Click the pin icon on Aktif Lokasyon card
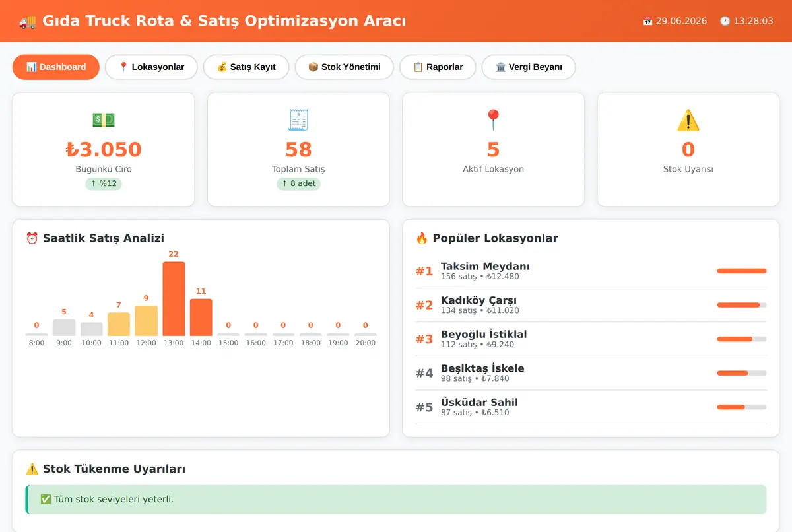792x532 pixels. (493, 120)
